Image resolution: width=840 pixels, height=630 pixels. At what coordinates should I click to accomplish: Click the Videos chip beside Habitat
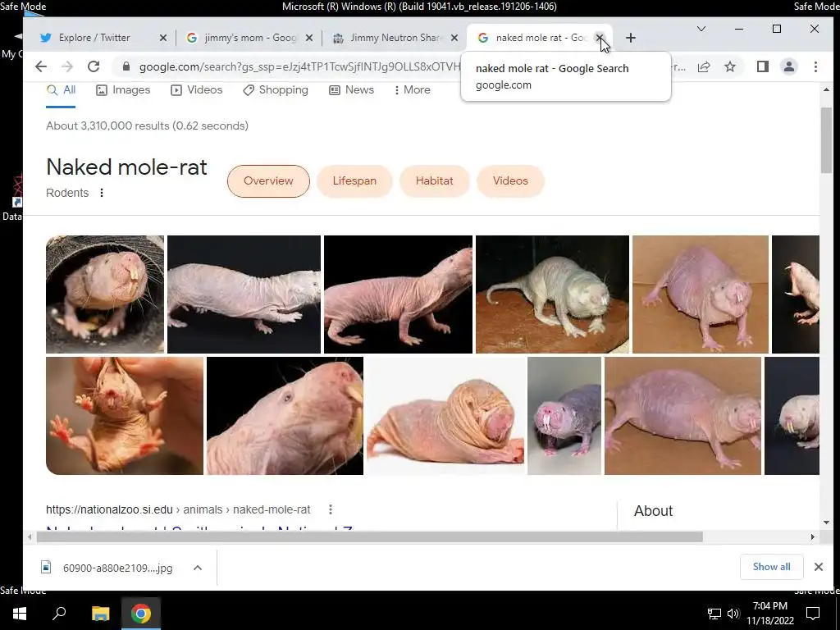coord(510,181)
